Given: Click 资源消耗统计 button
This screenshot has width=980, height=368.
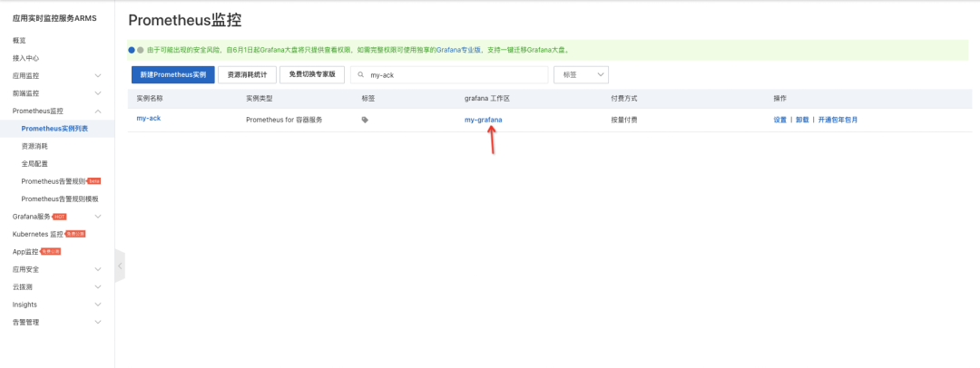Looking at the screenshot, I should pos(247,74).
